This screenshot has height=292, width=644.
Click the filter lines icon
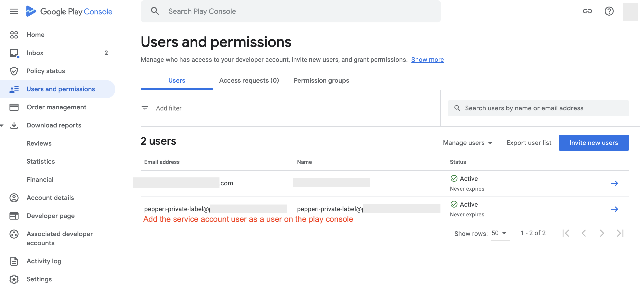145,108
